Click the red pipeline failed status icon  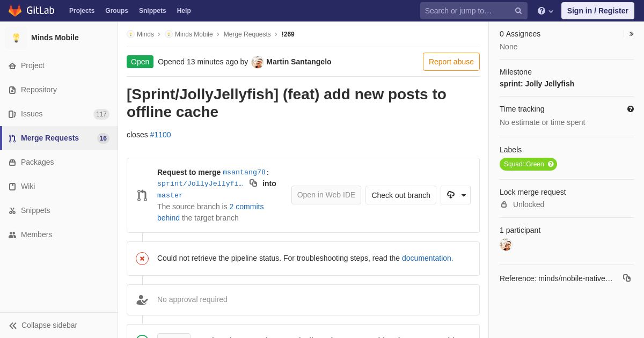142,259
